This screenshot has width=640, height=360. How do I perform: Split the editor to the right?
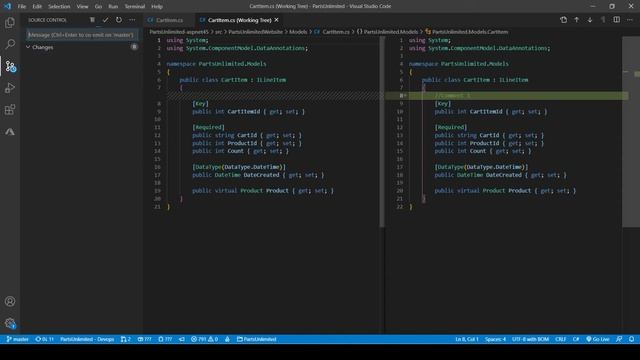[x=616, y=20]
